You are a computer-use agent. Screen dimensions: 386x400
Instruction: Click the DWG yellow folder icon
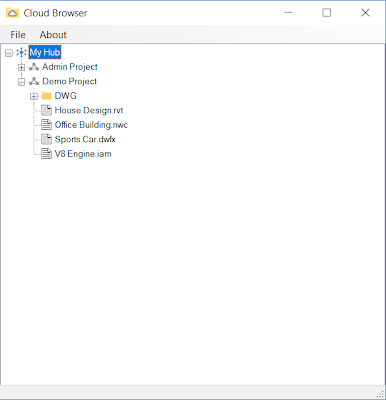[46, 96]
